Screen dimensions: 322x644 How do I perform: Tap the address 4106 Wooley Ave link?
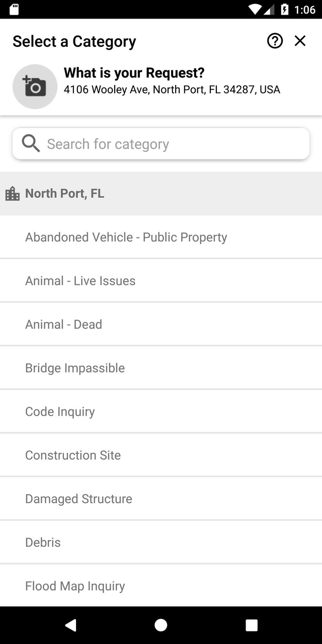[172, 90]
